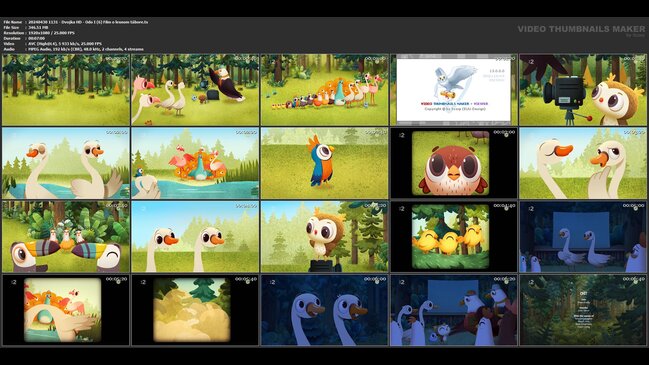Select the white owl logo splash thumbnail
The width and height of the screenshot is (649, 365).
[454, 90]
